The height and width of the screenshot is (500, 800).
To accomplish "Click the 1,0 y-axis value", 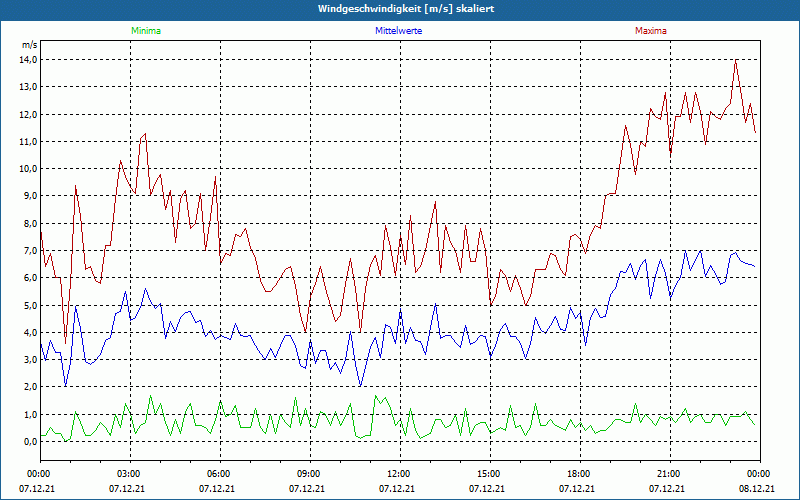I will pyautogui.click(x=31, y=414).
